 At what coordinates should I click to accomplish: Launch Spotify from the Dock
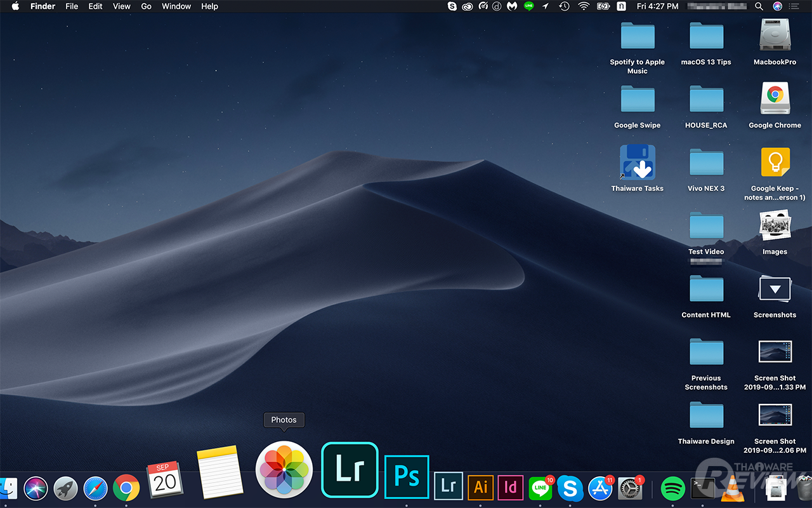click(x=672, y=488)
